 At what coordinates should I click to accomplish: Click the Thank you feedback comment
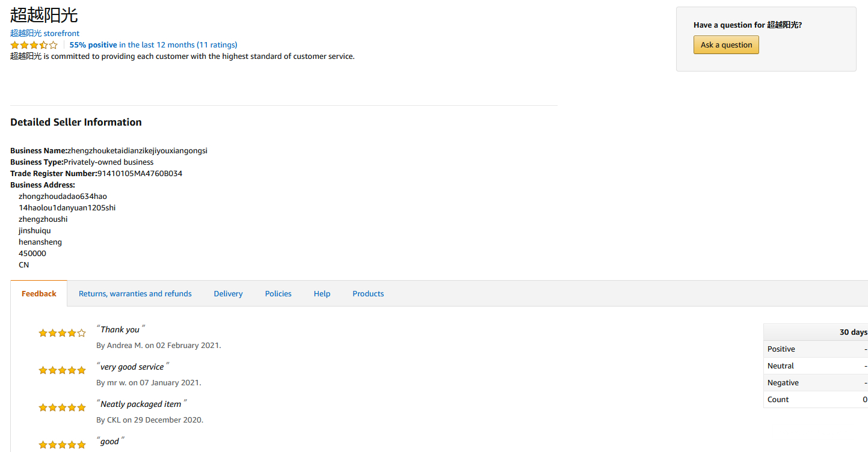[120, 329]
